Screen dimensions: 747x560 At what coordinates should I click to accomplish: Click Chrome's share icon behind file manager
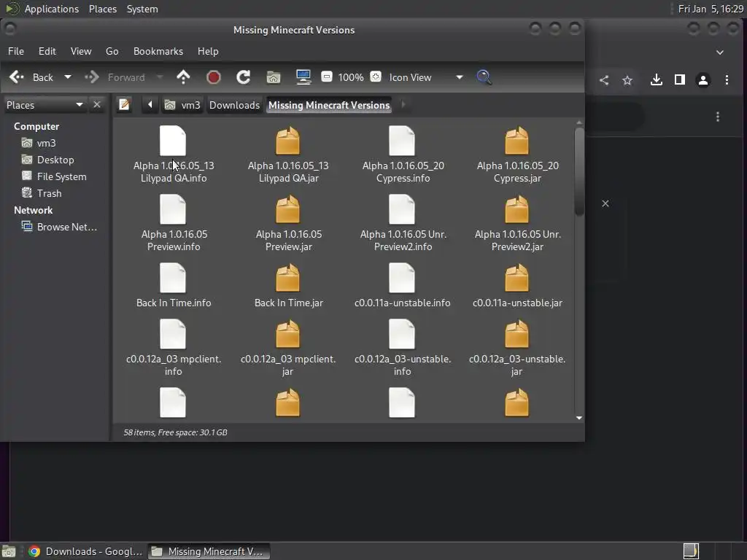[x=604, y=80]
